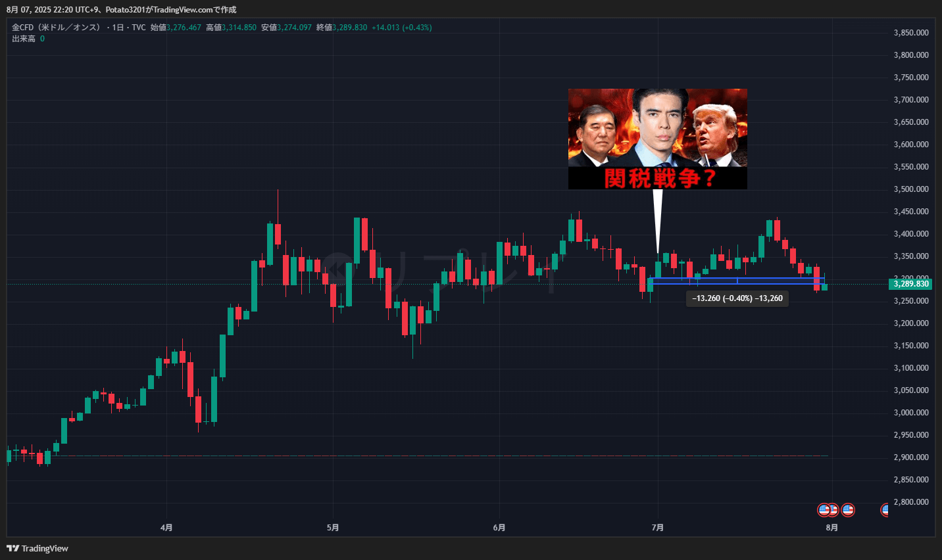This screenshot has width=942, height=560.
Task: Click the Potato3201 author text in the header
Action: click(x=128, y=10)
